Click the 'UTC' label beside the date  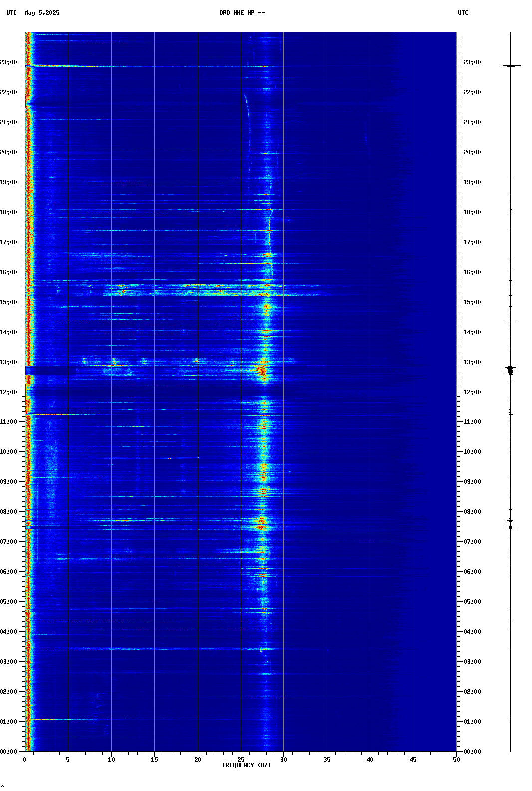(x=12, y=13)
